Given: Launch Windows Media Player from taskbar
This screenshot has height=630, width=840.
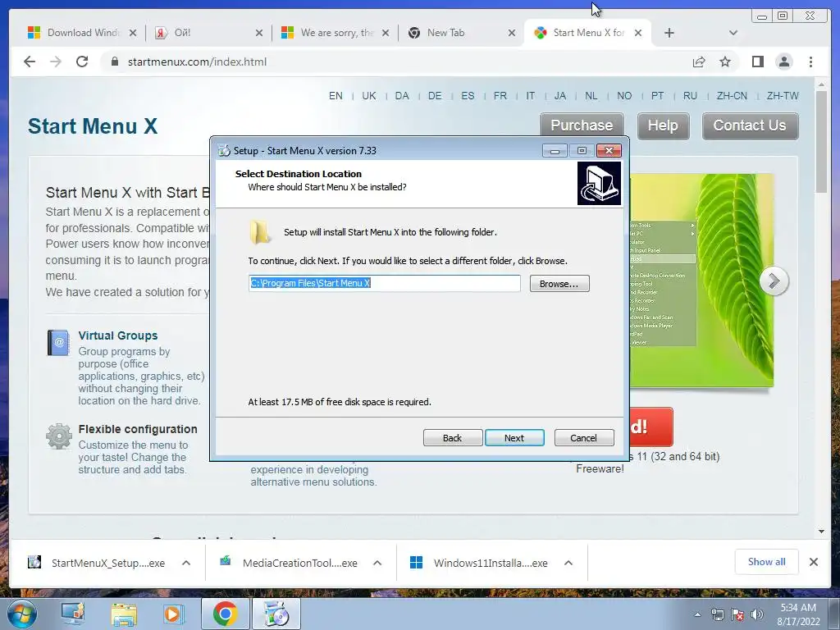Looking at the screenshot, I should (172, 614).
